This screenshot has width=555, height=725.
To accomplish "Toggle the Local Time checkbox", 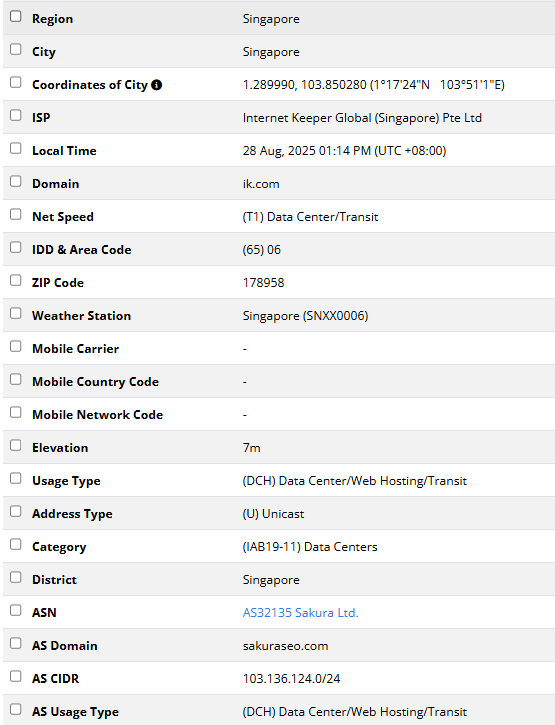I will coord(16,148).
